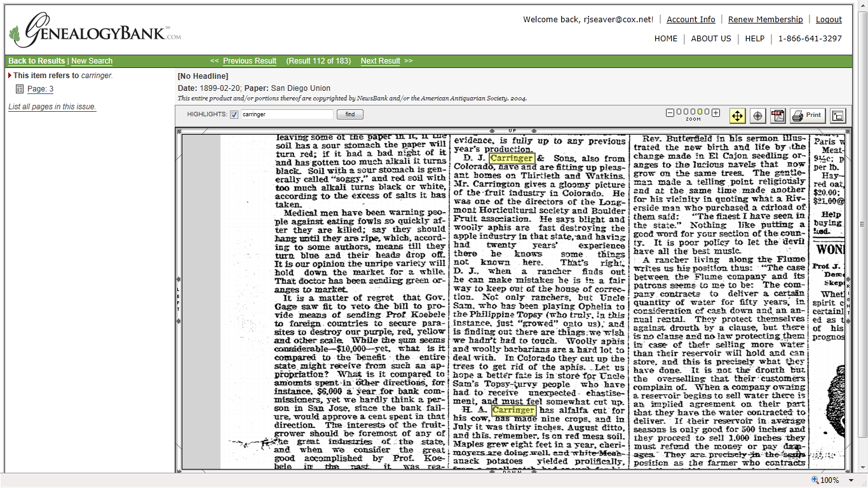Image resolution: width=868 pixels, height=488 pixels.
Task: Click the browser zoom magnifier icon at 100%
Action: pos(815,480)
